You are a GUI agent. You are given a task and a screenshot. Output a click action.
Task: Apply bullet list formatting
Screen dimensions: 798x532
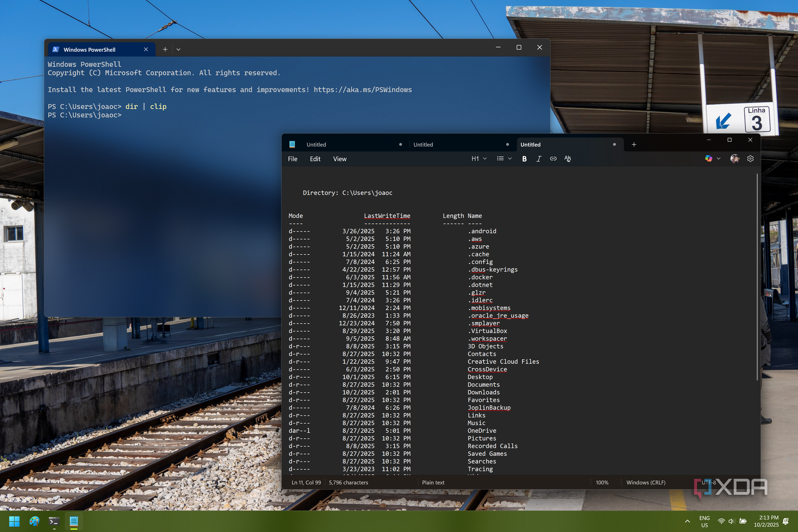tap(501, 159)
